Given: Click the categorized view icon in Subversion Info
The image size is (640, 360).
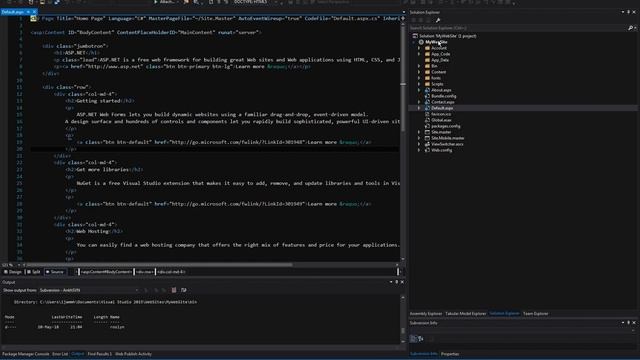Looking at the screenshot, I should click(413, 338).
